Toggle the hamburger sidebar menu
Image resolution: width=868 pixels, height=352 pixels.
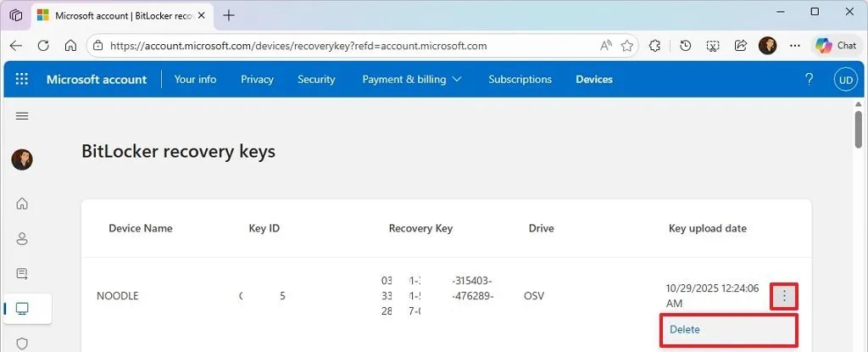click(22, 116)
